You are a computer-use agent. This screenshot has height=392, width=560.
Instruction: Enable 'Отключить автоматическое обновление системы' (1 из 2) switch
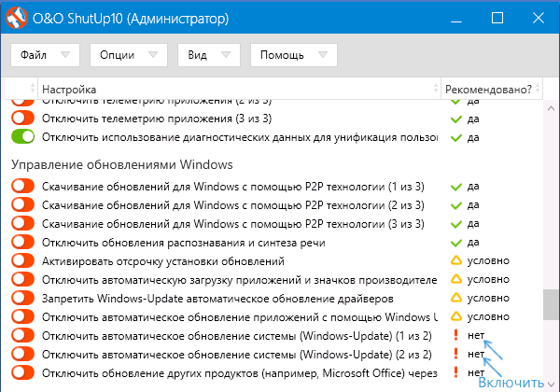[x=22, y=335]
